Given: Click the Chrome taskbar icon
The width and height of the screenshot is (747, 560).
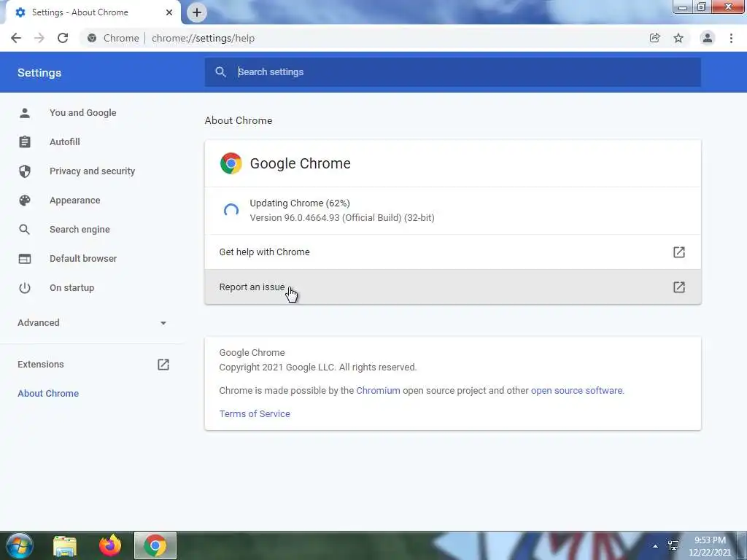Looking at the screenshot, I should (155, 545).
